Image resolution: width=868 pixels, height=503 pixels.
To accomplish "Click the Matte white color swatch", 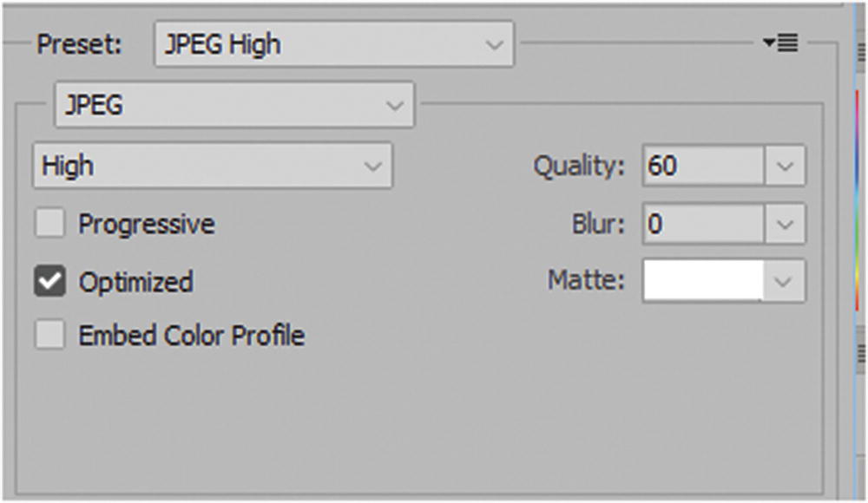I will point(703,281).
